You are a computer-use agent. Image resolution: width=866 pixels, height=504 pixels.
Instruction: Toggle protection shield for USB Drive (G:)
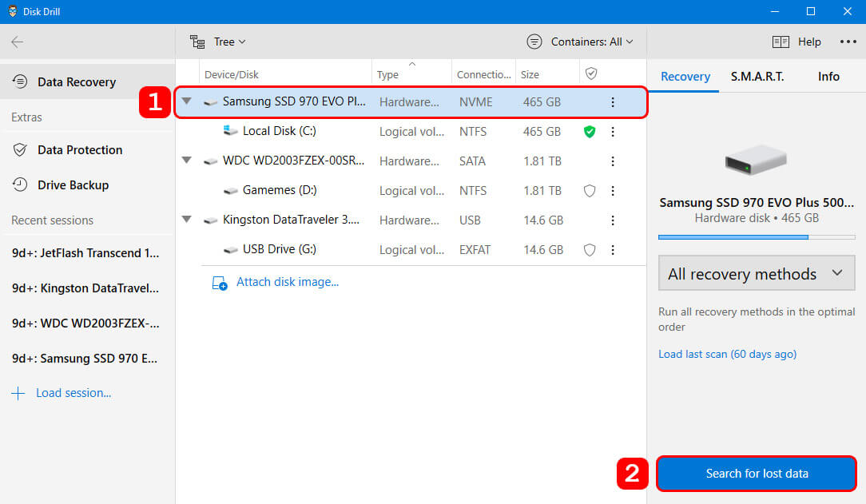[590, 249]
